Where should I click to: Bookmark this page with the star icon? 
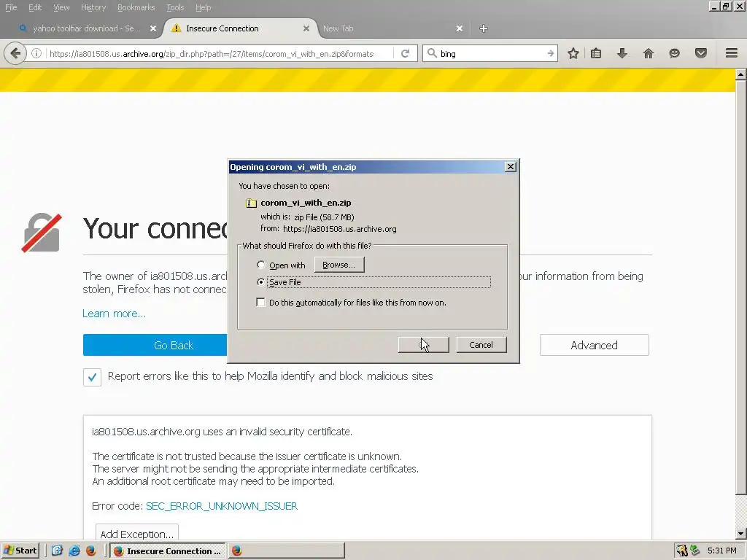click(x=573, y=53)
